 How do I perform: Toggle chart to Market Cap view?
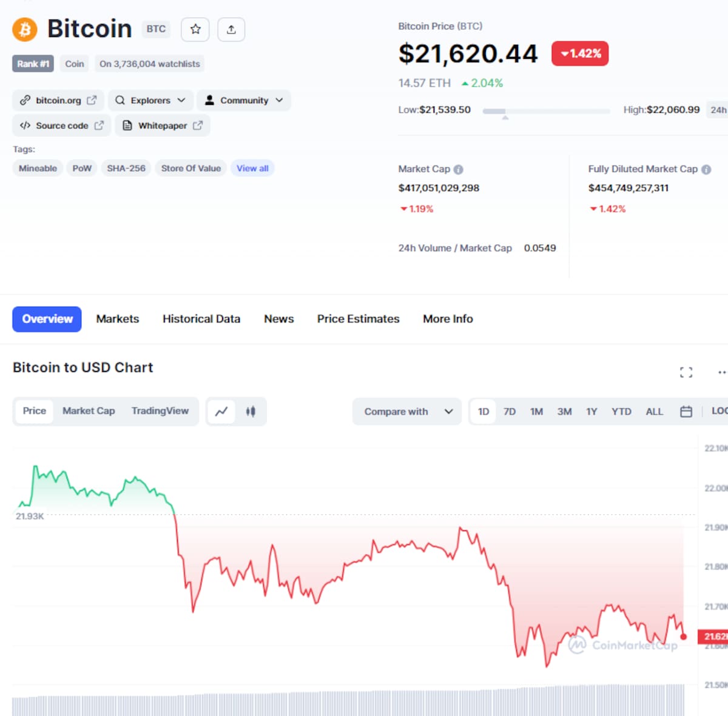point(89,411)
